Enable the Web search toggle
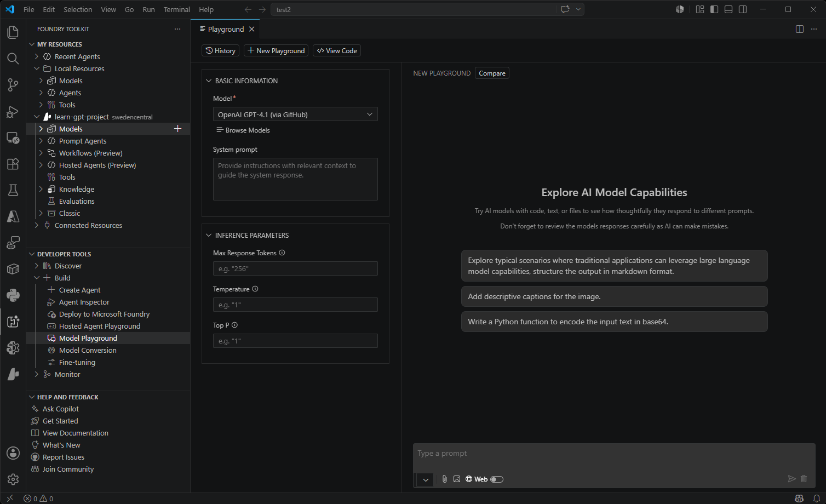This screenshot has height=504, width=826. 497,479
